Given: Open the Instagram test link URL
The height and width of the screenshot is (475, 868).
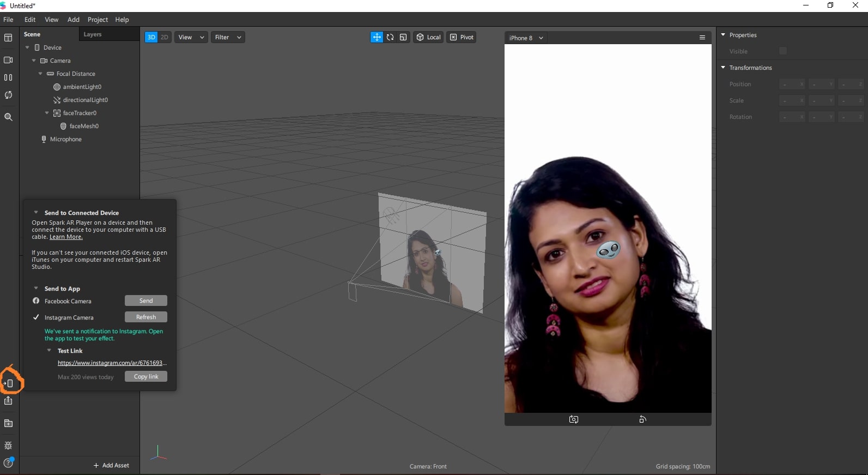Looking at the screenshot, I should (x=112, y=363).
